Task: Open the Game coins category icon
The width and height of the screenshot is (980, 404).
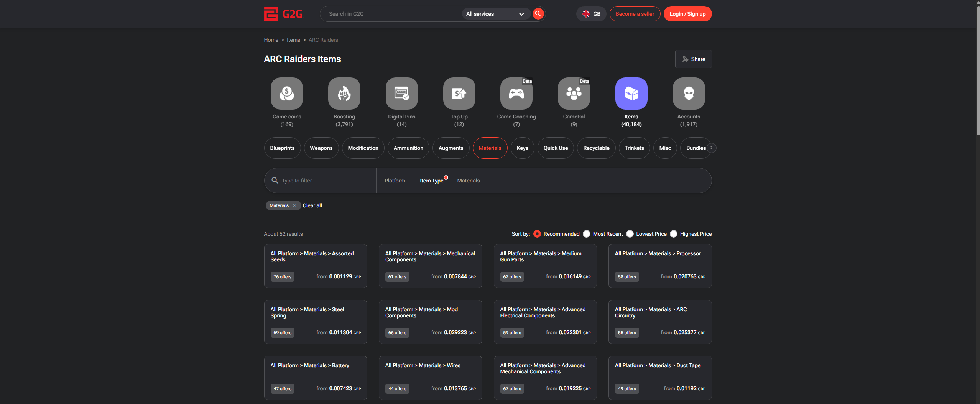Action: (286, 94)
